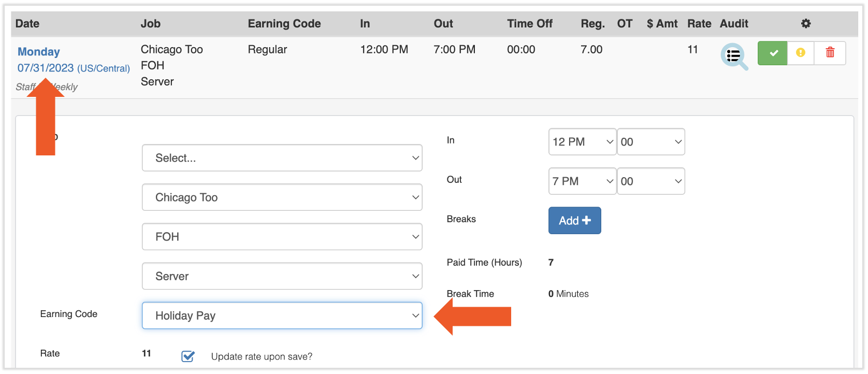The height and width of the screenshot is (374, 868).
Task: Click the Add breaks button
Action: point(574,221)
